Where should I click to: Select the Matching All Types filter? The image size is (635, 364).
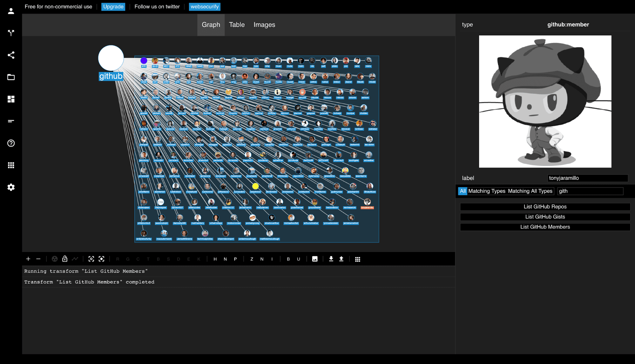[x=530, y=191]
